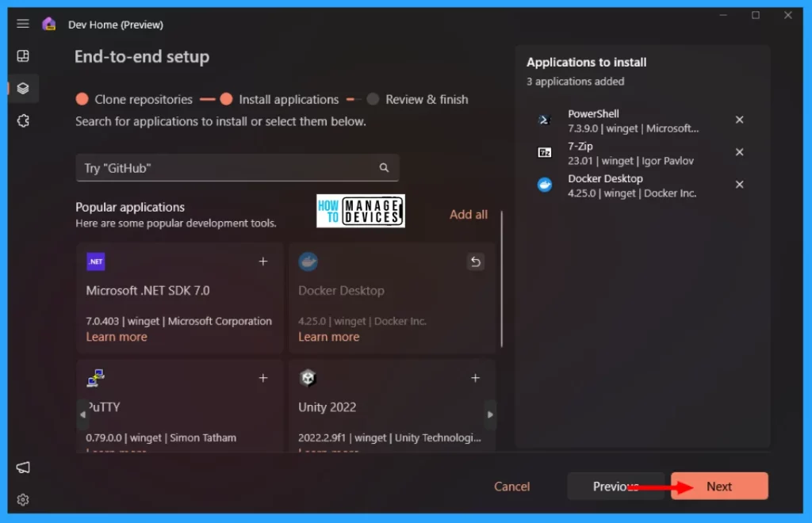This screenshot has height=523, width=812.
Task: Remove PowerShell from install list
Action: coord(739,120)
